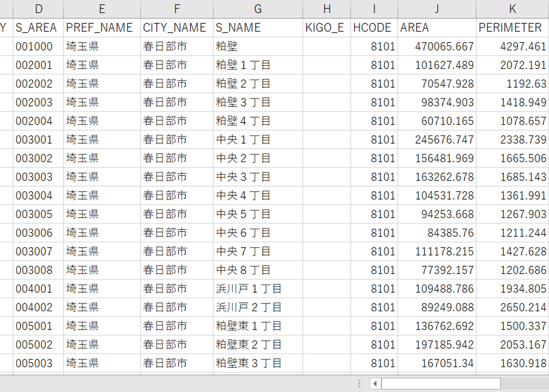Click the S_AREA header cell
This screenshot has height=392, width=549.
(39, 28)
